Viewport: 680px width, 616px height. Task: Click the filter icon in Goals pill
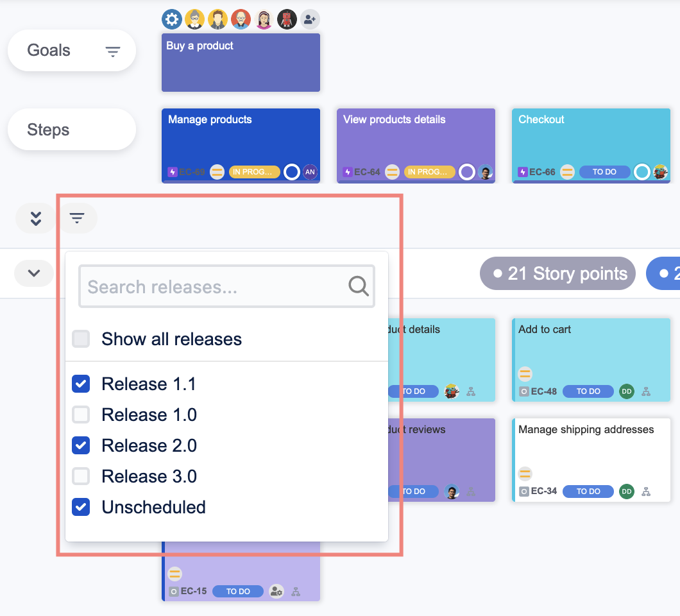coord(113,51)
